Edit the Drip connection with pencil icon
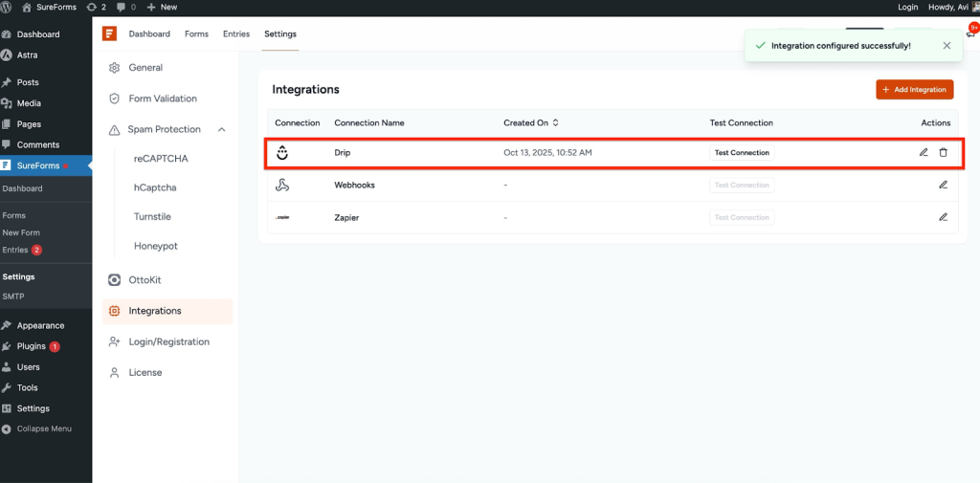This screenshot has height=483, width=980. [924, 152]
